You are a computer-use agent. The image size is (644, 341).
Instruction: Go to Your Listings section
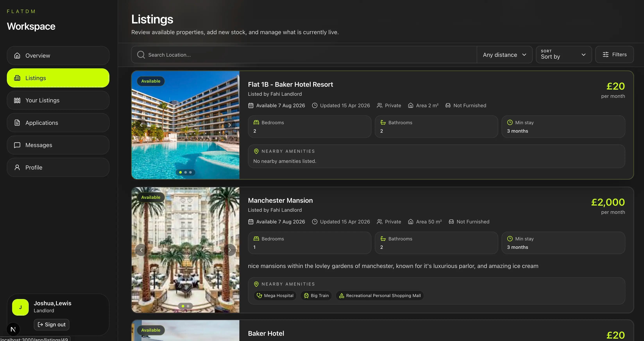click(x=58, y=100)
